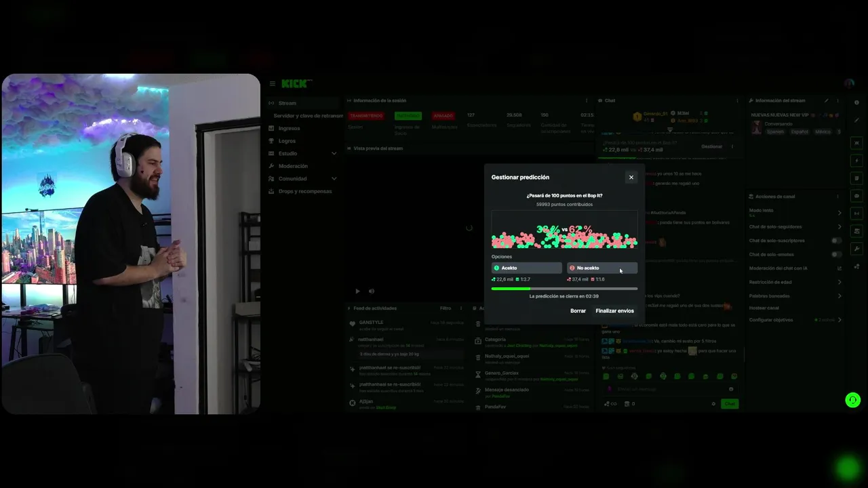Image resolution: width=868 pixels, height=488 pixels.
Task: Mute the stream preview volume
Action: 371,291
